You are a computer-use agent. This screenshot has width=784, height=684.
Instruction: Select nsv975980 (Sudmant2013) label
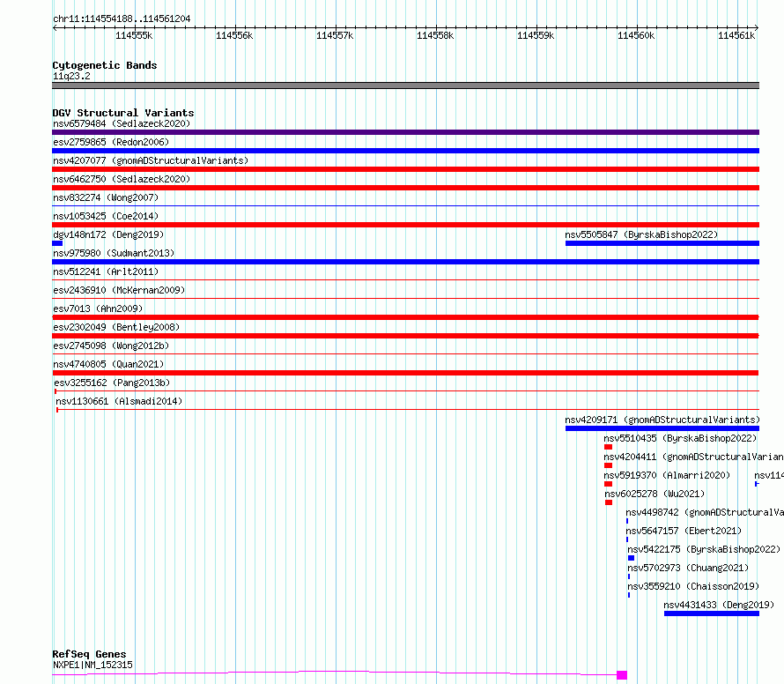114,253
